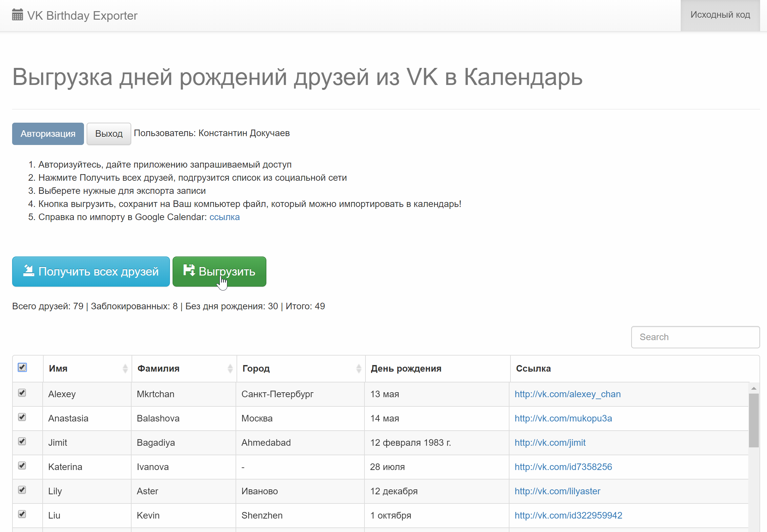Screen dimensions: 767x532
Task: Uncheck the Lily Aster row checkbox
Action: point(22,490)
